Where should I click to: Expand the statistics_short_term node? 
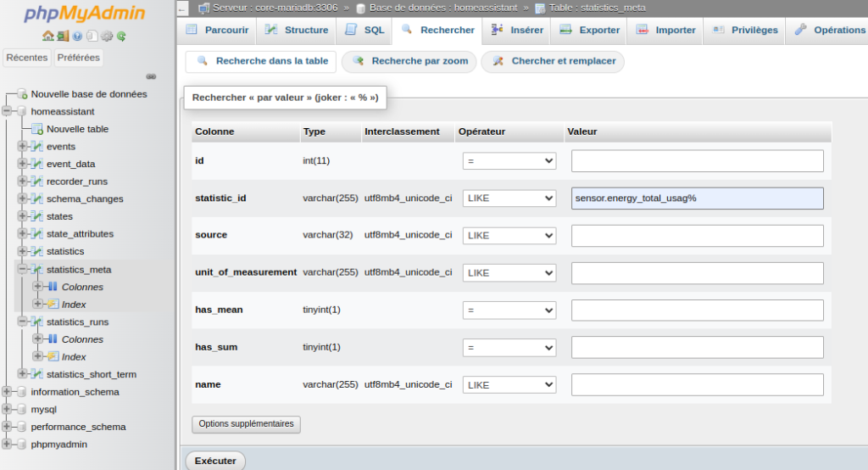point(22,373)
